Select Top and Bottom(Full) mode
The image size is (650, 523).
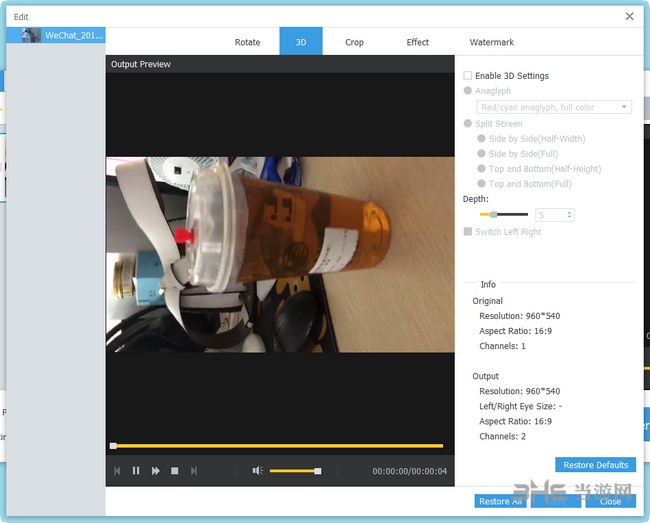coord(481,184)
